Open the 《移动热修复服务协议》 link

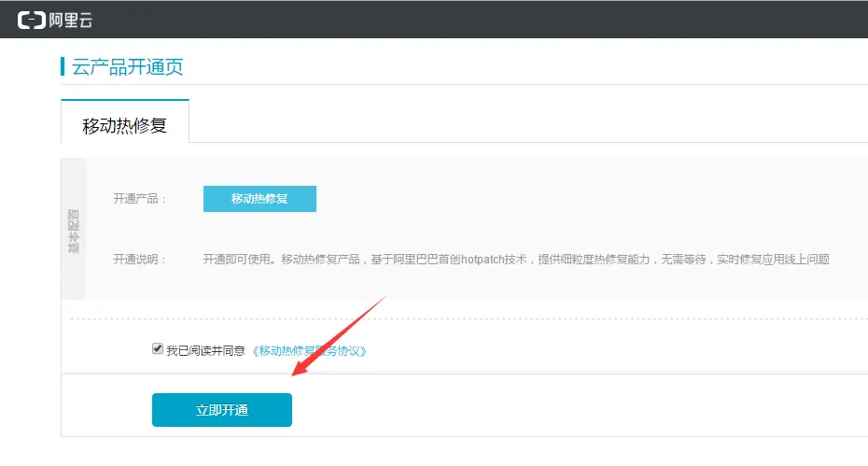[x=309, y=351]
